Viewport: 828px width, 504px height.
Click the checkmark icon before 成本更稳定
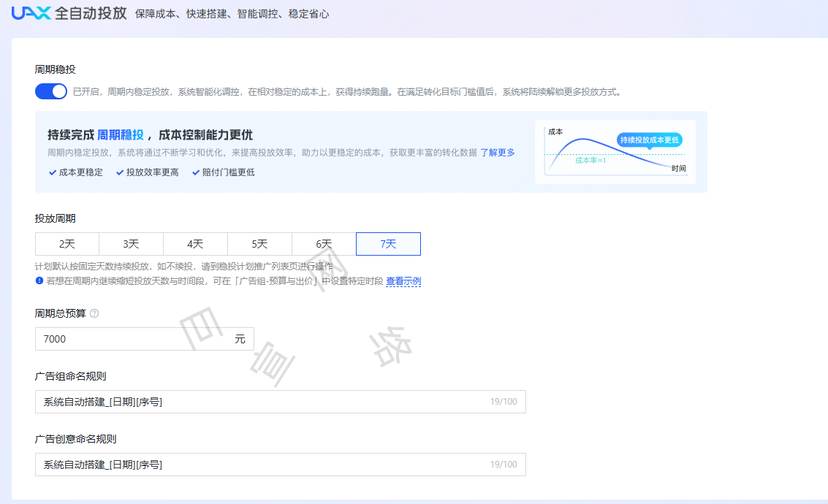52,173
